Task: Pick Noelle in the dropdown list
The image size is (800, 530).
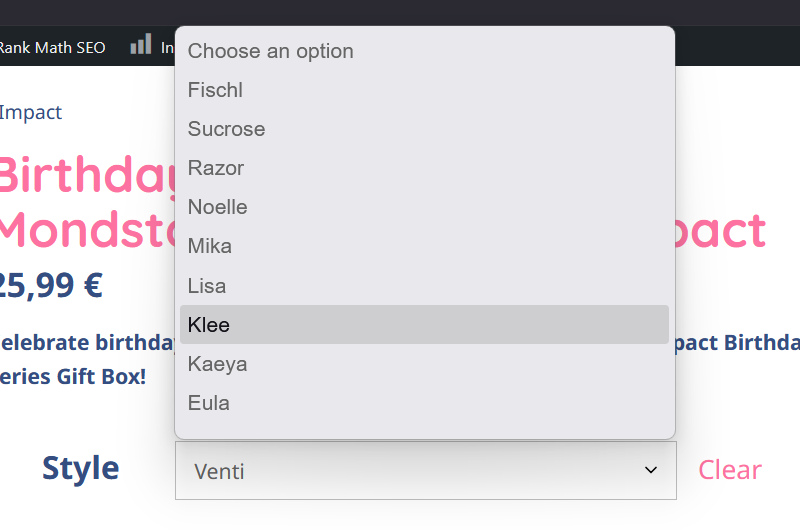Action: [x=424, y=207]
